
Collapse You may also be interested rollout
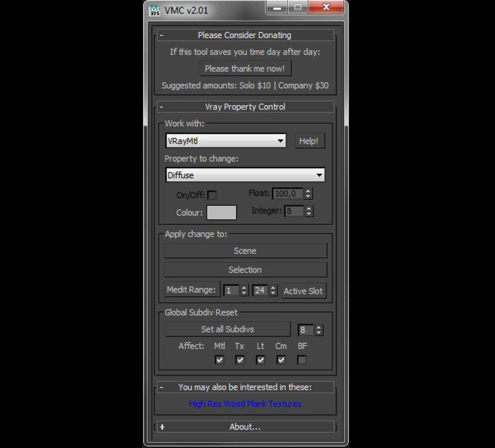245,387
